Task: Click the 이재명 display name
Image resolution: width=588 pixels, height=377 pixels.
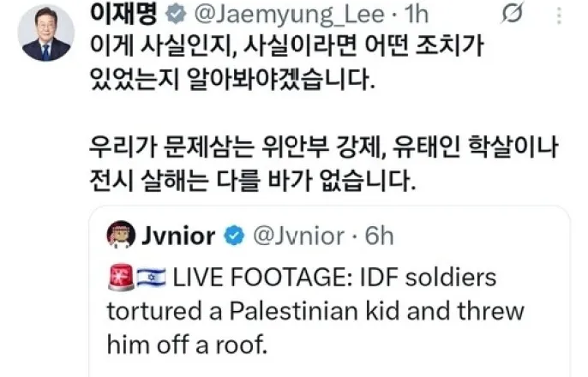Action: pyautogui.click(x=123, y=14)
